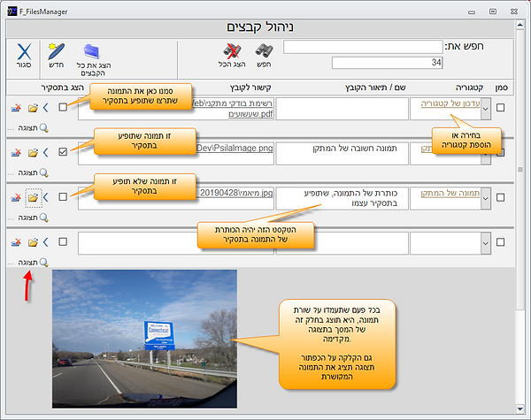Screen dimensions: 531x420
Task: Click the קטגוריה column header
Action: pos(469,88)
